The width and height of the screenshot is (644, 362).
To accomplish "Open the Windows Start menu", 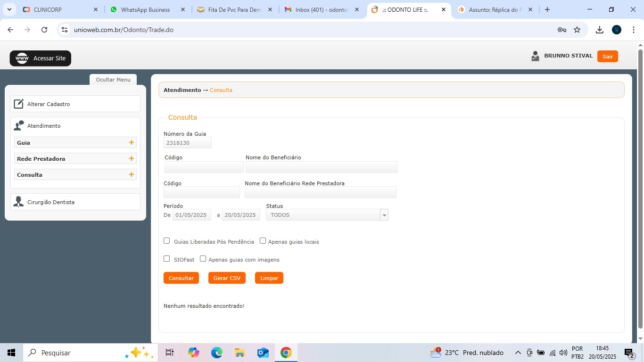I will pyautogui.click(x=11, y=353).
